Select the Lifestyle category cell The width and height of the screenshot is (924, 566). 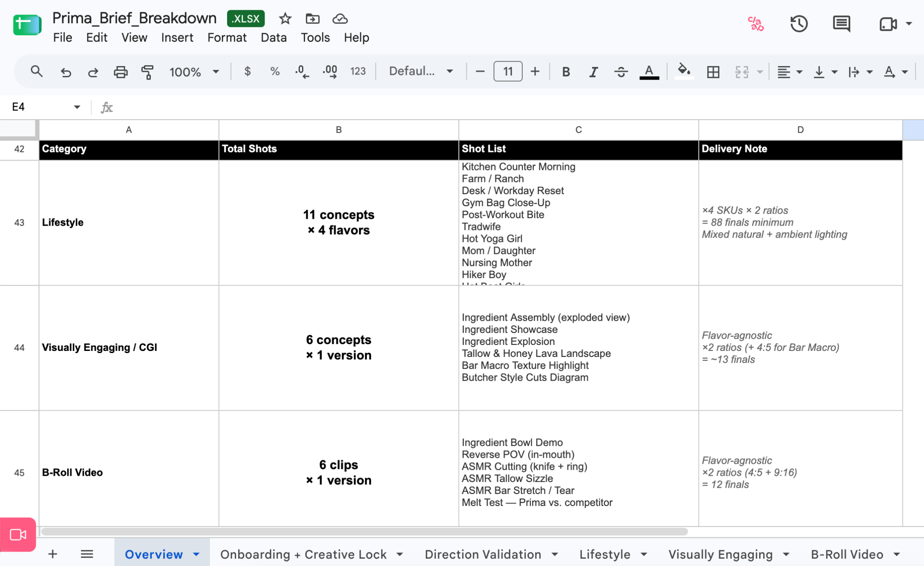pyautogui.click(x=129, y=222)
